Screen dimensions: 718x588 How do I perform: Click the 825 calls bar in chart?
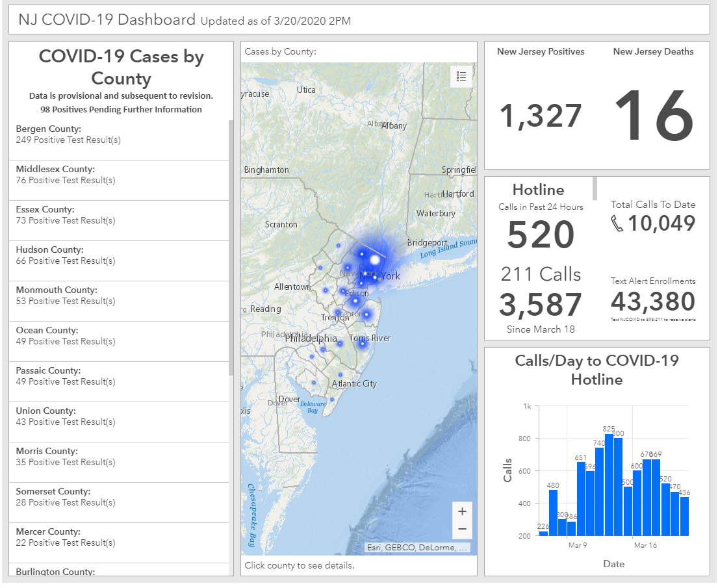(x=609, y=485)
